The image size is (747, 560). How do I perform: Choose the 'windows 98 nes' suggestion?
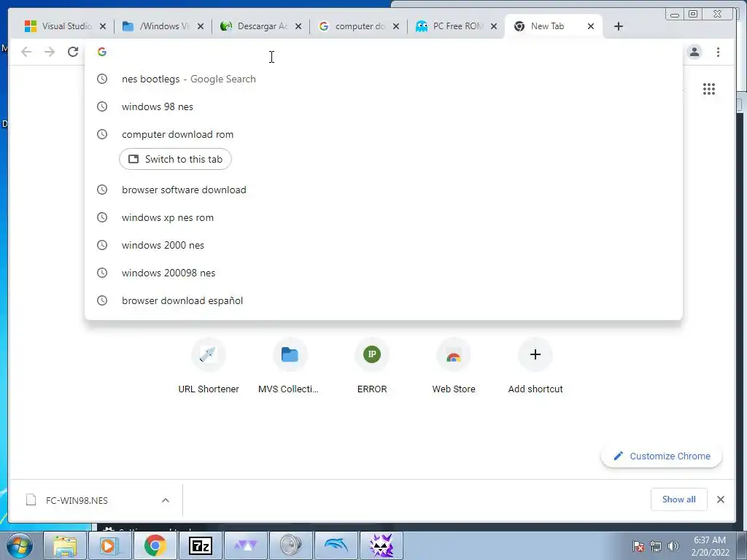point(384,106)
